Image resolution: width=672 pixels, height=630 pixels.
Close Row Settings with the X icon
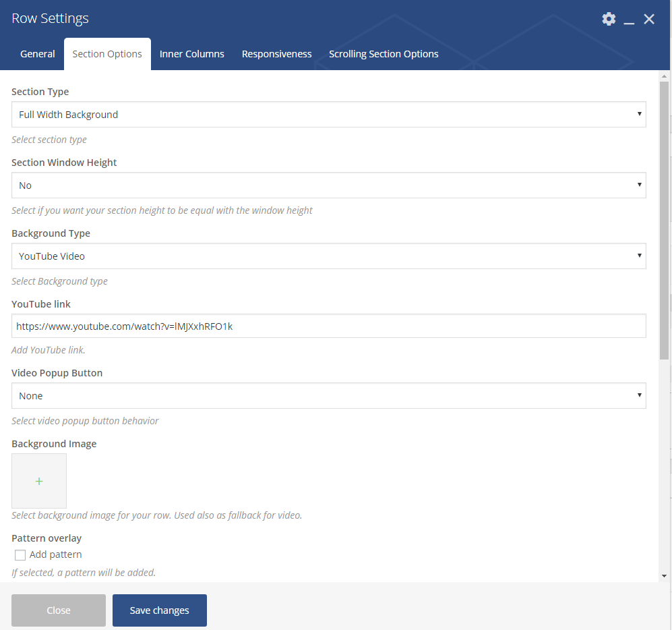coord(649,19)
